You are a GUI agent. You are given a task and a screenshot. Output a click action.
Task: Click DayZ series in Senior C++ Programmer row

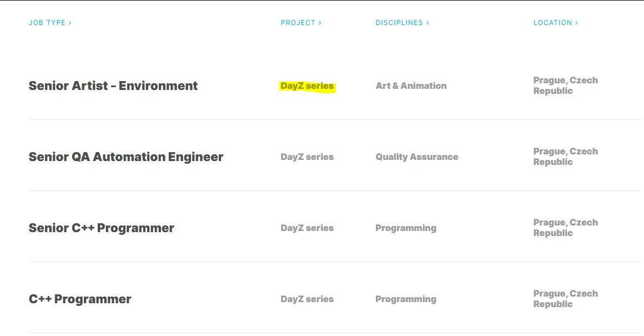click(x=307, y=228)
